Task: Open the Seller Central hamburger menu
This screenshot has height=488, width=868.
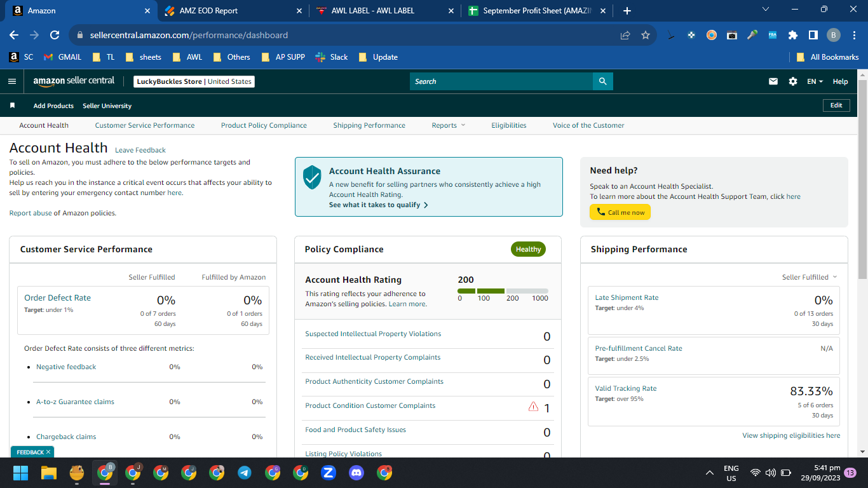Action: pos(11,81)
